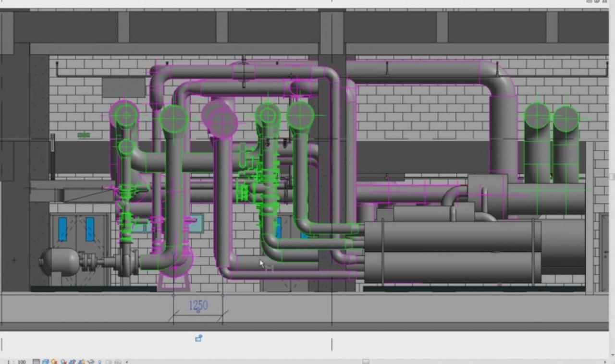Toggle the Crop View icon
The image size is (615, 364).
[x=72, y=362]
